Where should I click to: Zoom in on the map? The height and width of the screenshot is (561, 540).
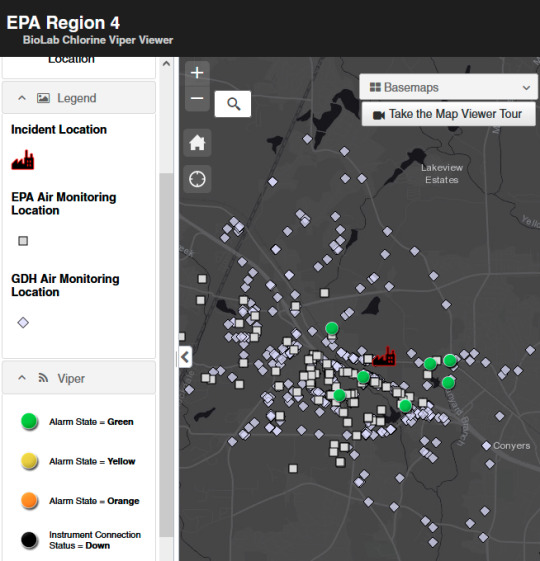197,73
